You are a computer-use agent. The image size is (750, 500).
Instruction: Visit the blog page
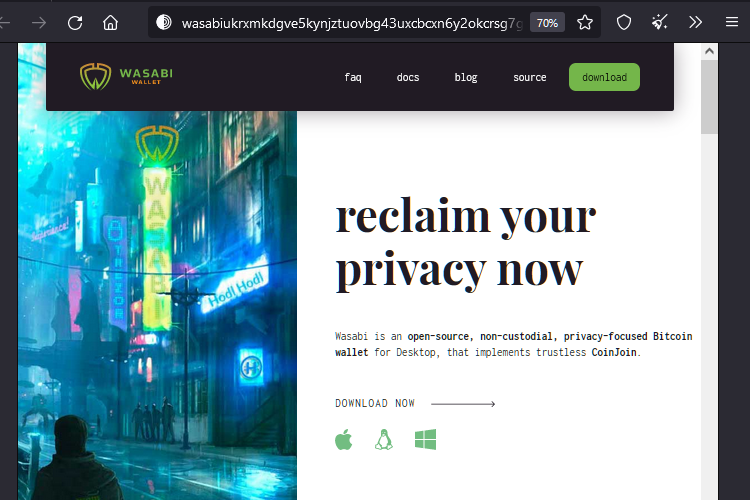[x=466, y=77]
